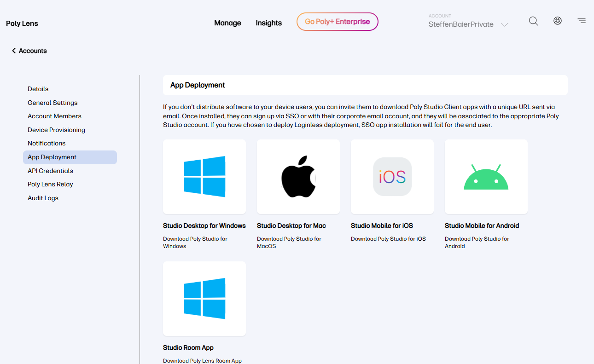Viewport: 594px width, 364px height.
Task: Open Notifications in sidebar
Action: click(x=47, y=143)
